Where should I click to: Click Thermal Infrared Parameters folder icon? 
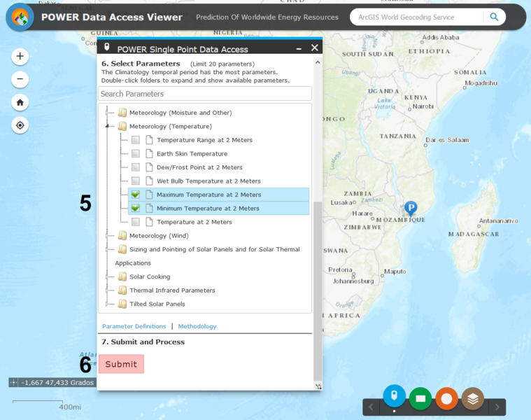122,290
